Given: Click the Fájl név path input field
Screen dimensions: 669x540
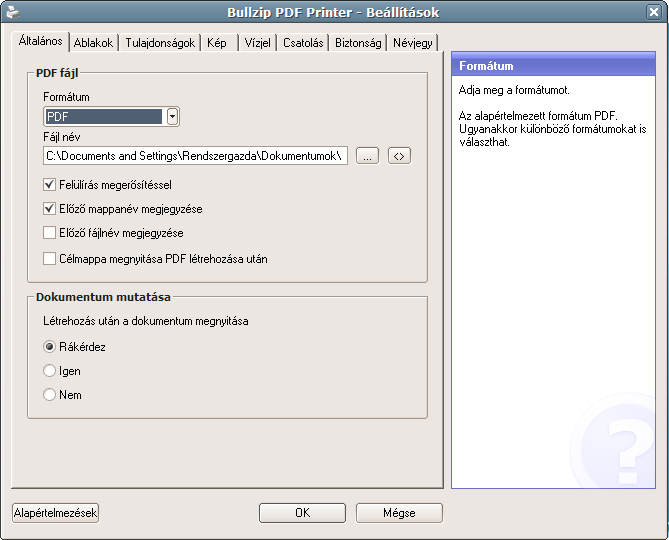Looking at the screenshot, I should point(195,156).
